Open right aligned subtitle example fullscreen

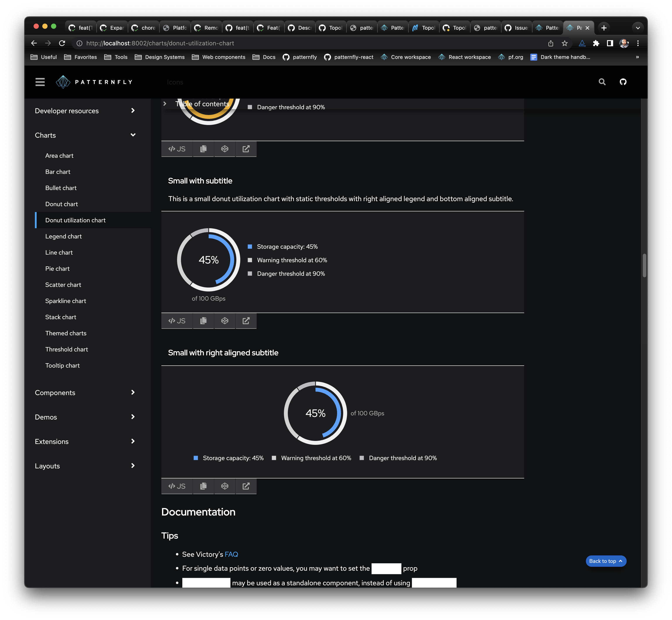(x=246, y=486)
